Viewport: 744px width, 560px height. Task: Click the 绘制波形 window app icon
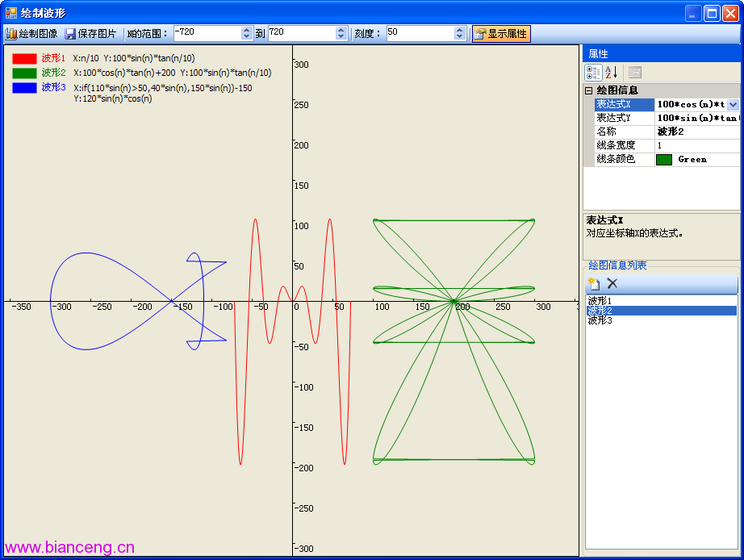(x=11, y=12)
